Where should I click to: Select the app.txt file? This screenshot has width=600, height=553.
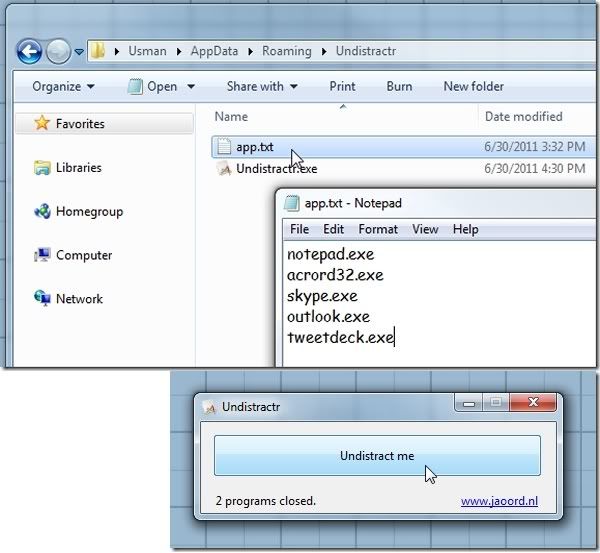click(x=254, y=147)
